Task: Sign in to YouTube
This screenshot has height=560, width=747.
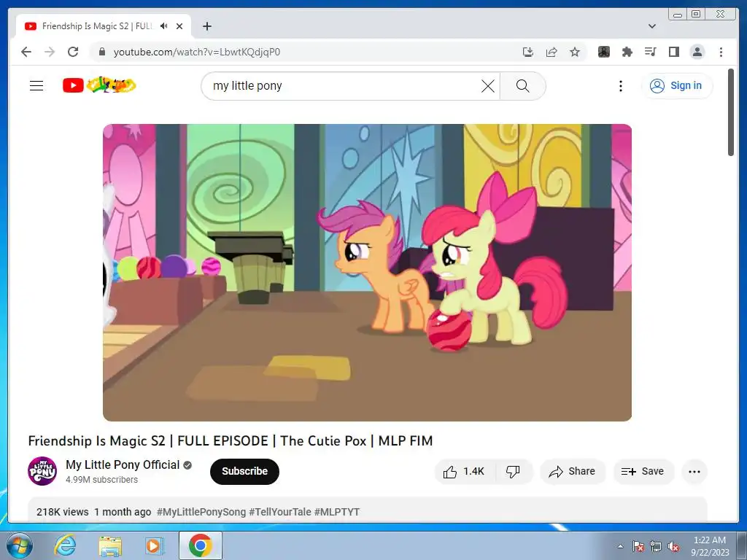Action: click(x=676, y=86)
